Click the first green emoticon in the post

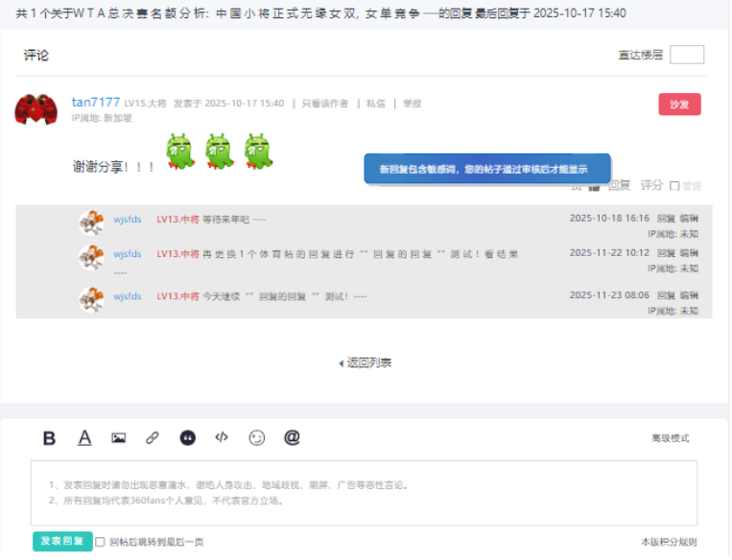pos(180,152)
